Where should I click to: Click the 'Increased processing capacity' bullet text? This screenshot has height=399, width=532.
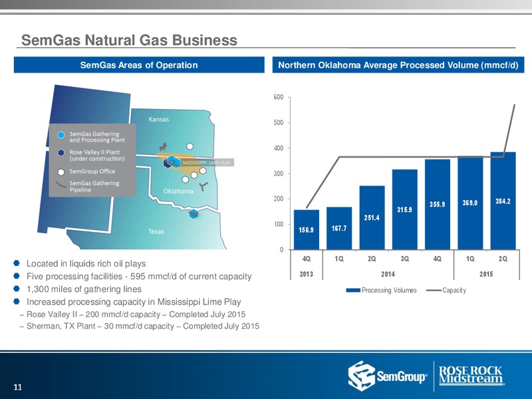pyautogui.click(x=134, y=302)
